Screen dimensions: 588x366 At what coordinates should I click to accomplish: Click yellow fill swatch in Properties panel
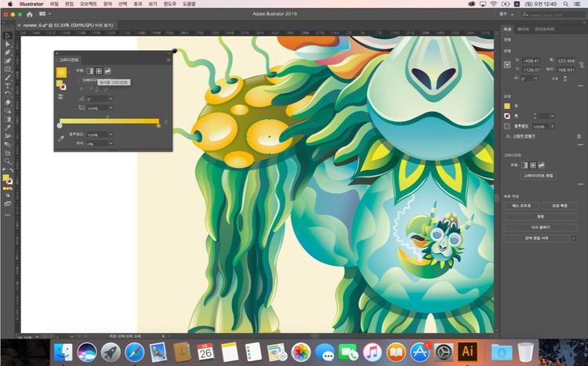pyautogui.click(x=507, y=107)
